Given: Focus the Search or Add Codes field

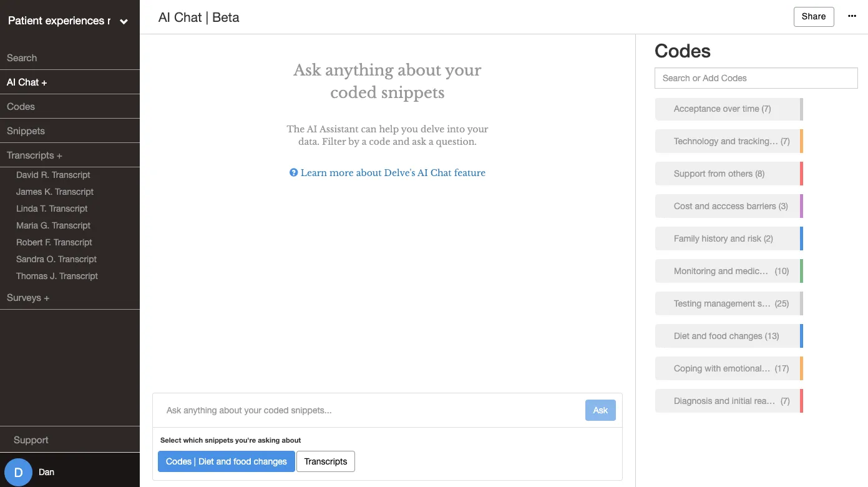Looking at the screenshot, I should (756, 78).
